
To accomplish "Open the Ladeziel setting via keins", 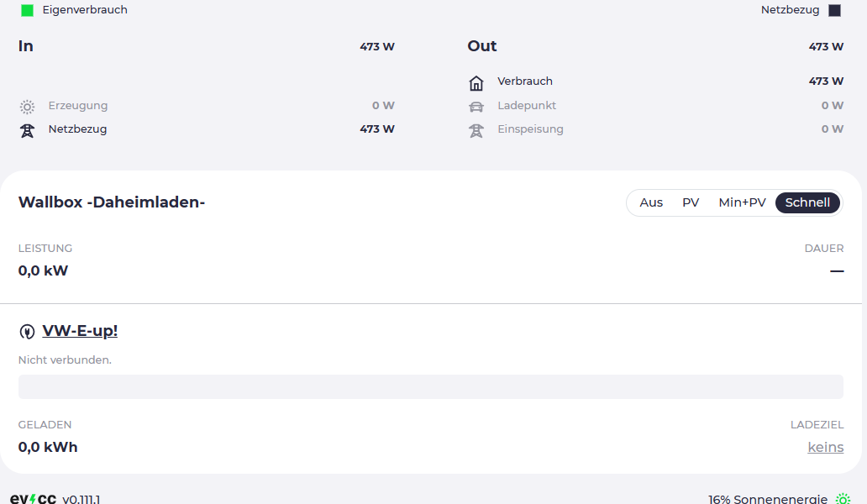I will pos(826,447).
